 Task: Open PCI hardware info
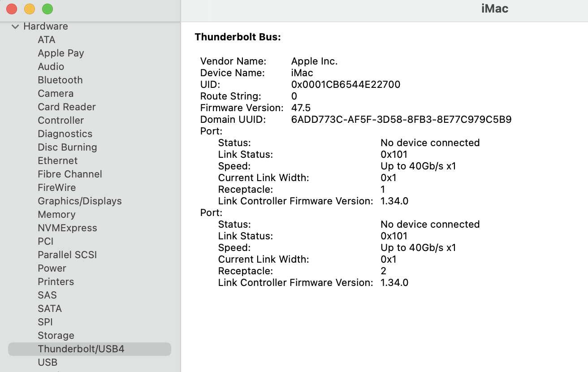pos(46,242)
